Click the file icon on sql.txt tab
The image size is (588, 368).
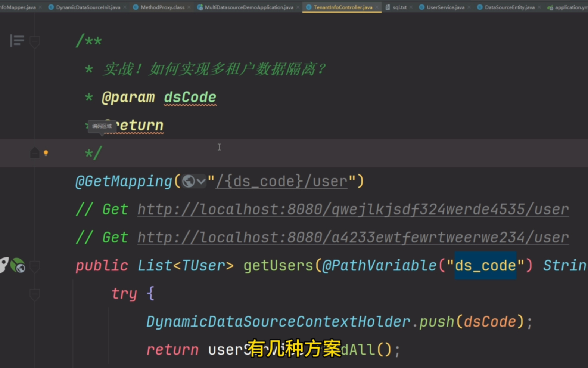(x=388, y=7)
